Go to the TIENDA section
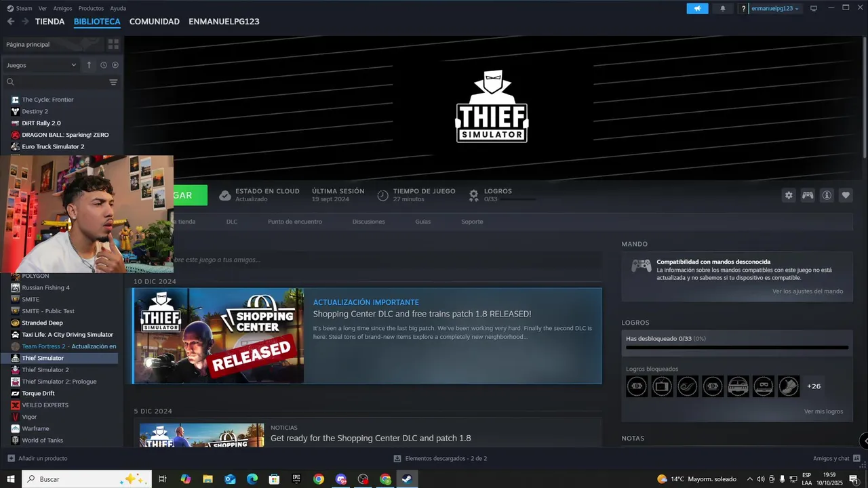Viewport: 868px width, 488px height. click(50, 22)
